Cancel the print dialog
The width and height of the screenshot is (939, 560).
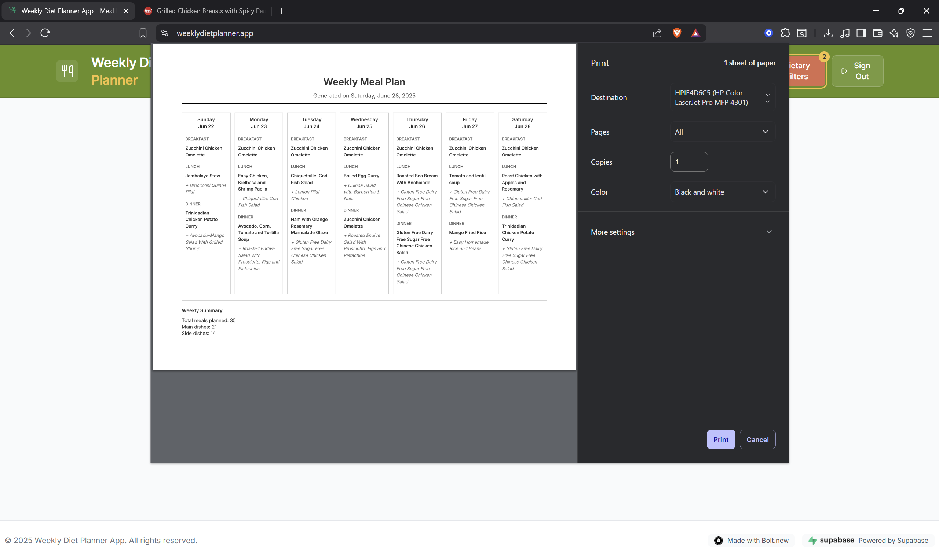point(757,439)
